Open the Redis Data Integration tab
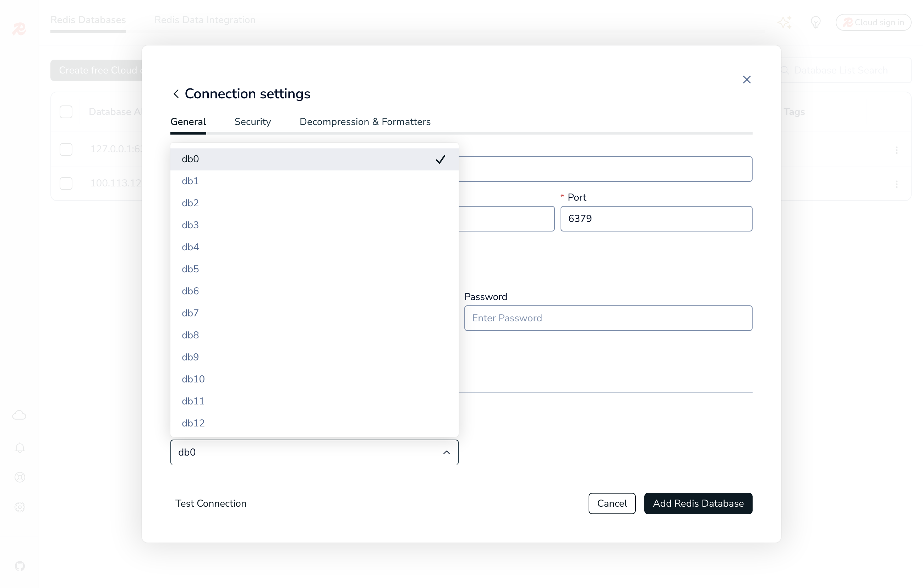Screen dimensions: 923x588 [205, 20]
